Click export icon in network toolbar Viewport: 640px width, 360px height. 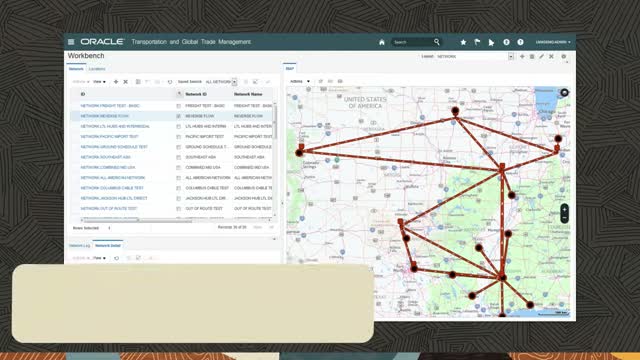click(256, 82)
